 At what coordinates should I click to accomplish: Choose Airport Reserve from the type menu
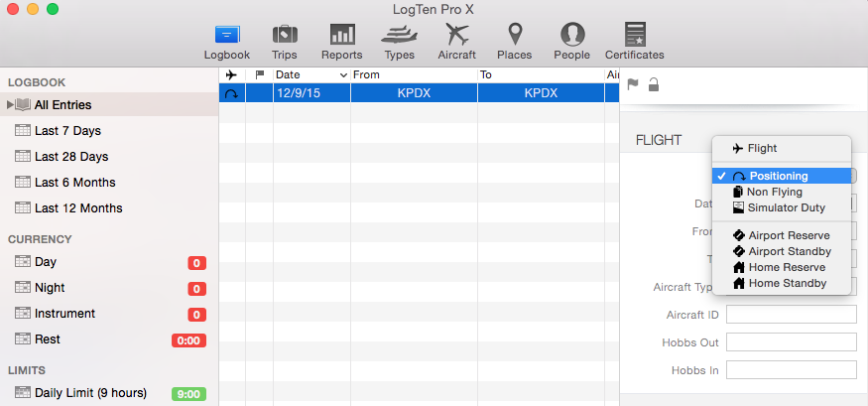click(782, 235)
